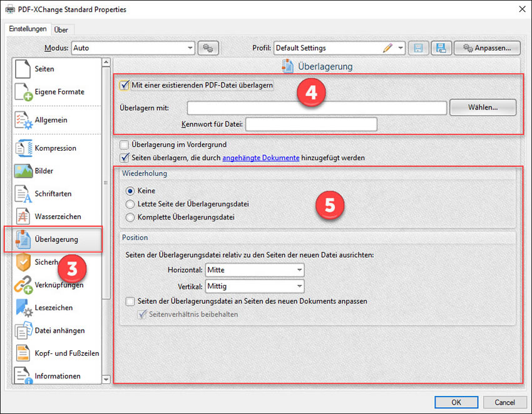Open the Modus dropdown

coord(133,48)
